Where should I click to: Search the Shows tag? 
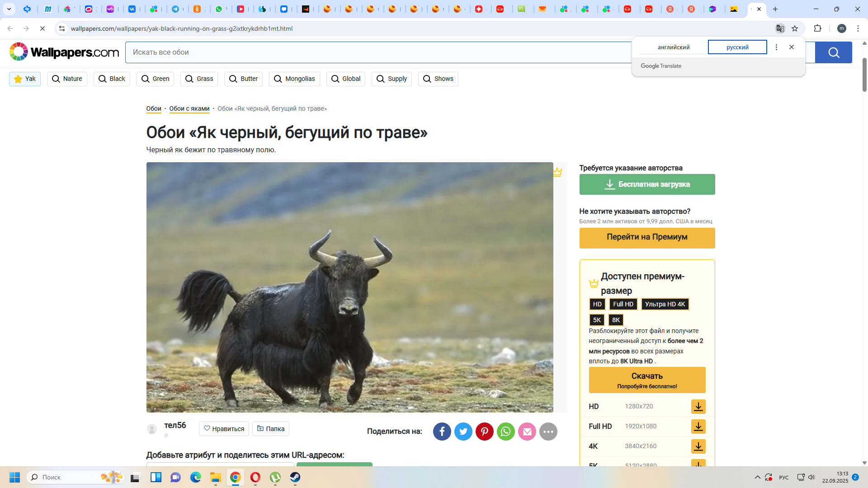[438, 79]
